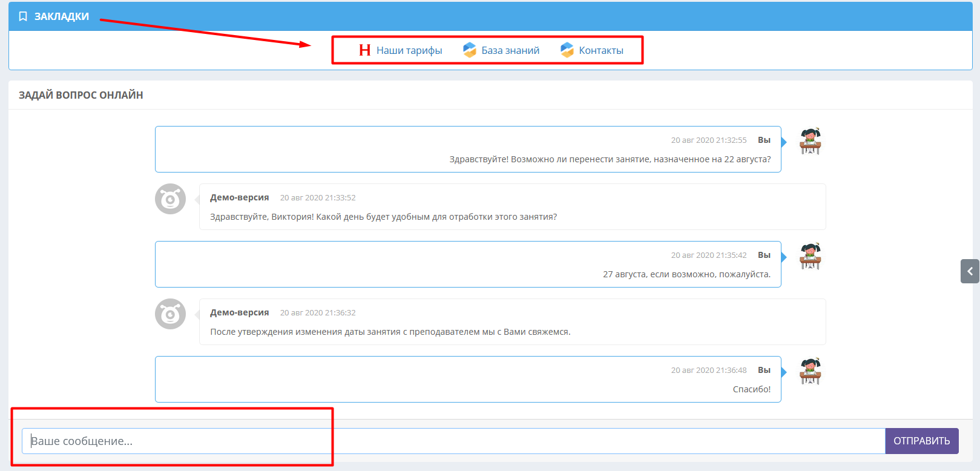This screenshot has height=471, width=980.
Task: Click the message about перенести занятие на 22 августа
Action: pyautogui.click(x=610, y=159)
